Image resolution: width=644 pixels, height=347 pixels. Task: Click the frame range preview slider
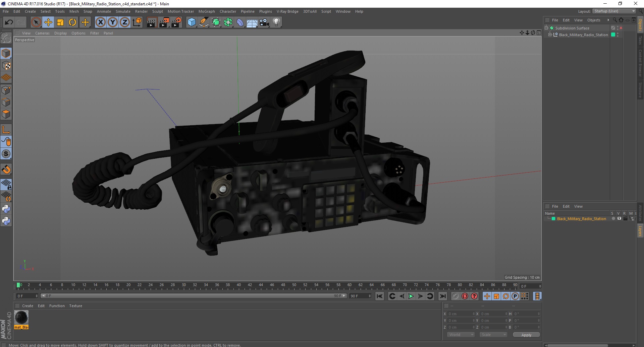click(194, 296)
